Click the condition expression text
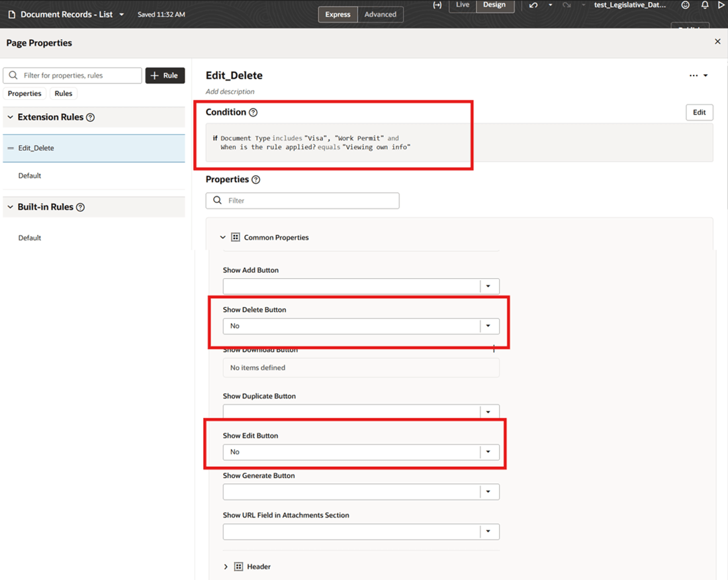Viewport: 728px width, 580px height. pos(312,142)
